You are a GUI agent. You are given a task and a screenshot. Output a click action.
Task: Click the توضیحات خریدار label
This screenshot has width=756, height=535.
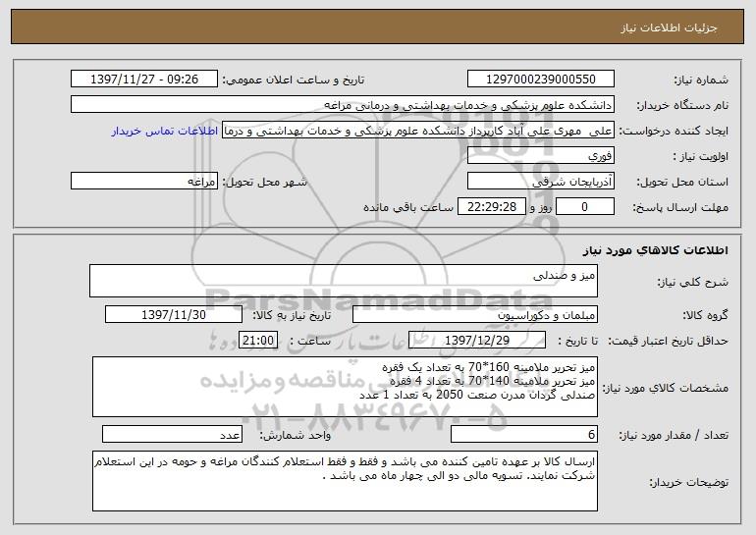(688, 482)
